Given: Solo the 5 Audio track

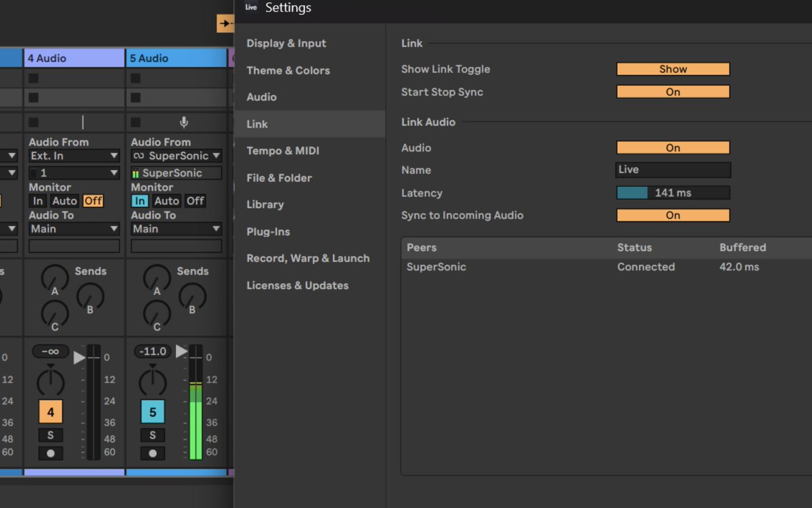Looking at the screenshot, I should click(x=152, y=435).
